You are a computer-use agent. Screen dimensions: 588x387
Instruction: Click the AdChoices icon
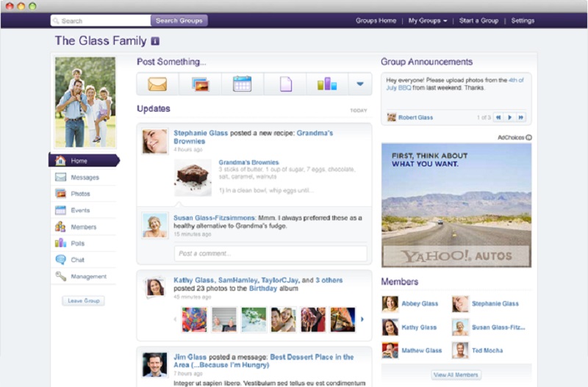click(x=528, y=137)
